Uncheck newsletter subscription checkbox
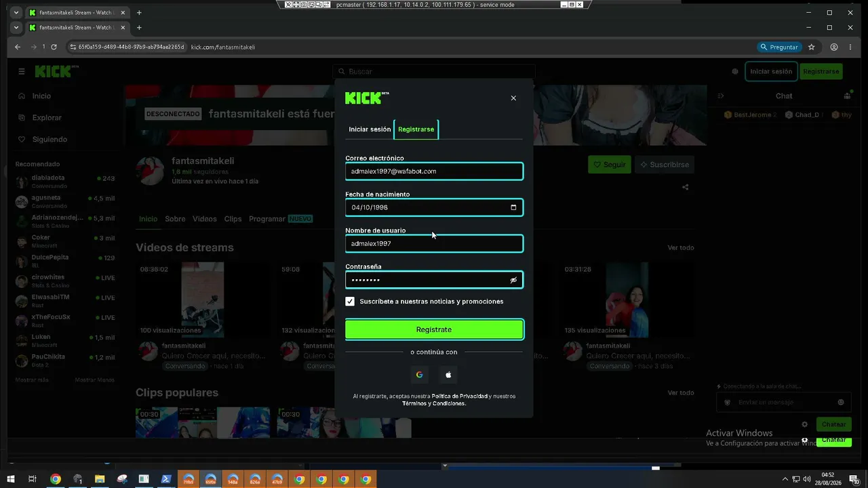The height and width of the screenshot is (488, 868). (350, 302)
